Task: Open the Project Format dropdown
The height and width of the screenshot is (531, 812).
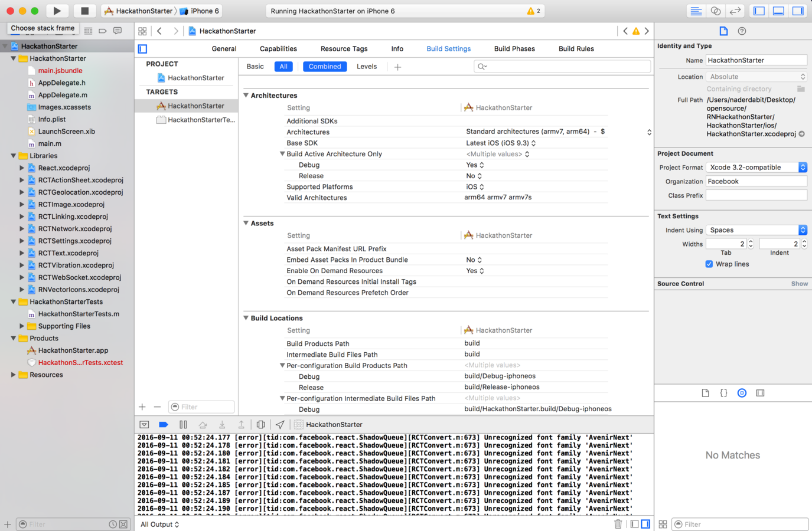Action: pos(756,168)
